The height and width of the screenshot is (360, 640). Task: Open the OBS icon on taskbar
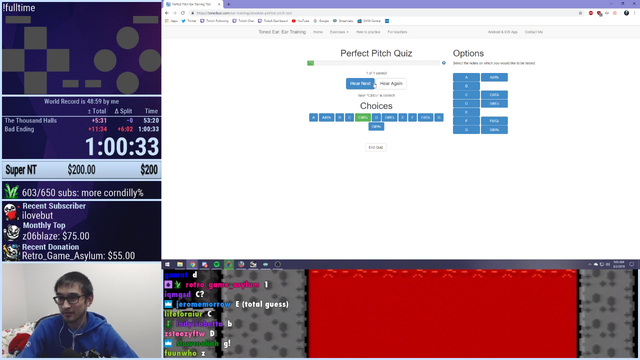[278, 264]
